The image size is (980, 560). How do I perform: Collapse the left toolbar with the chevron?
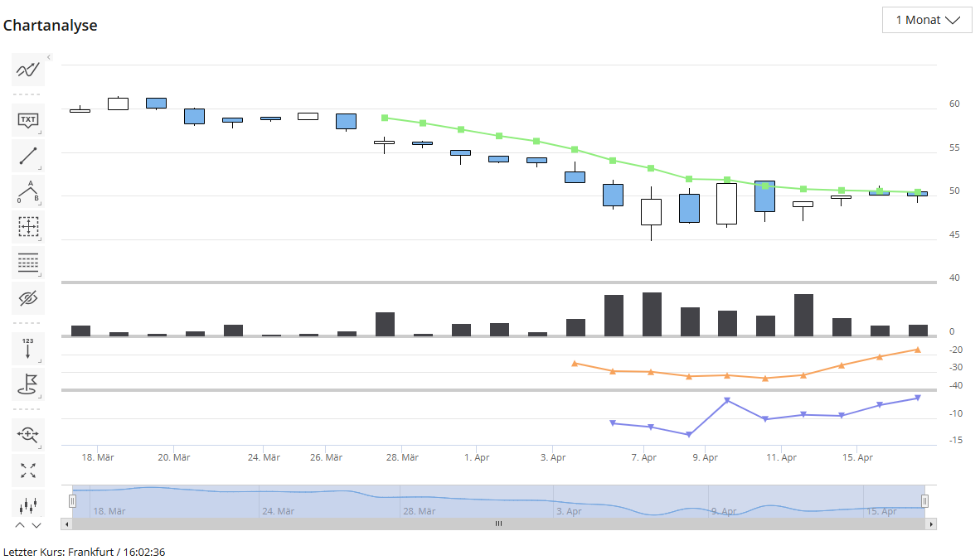(49, 57)
